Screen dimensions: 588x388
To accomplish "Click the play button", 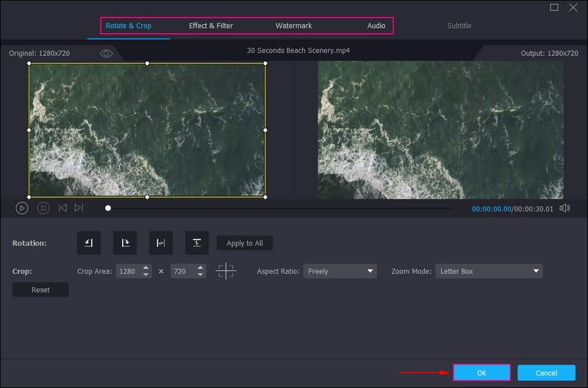I will coord(22,208).
